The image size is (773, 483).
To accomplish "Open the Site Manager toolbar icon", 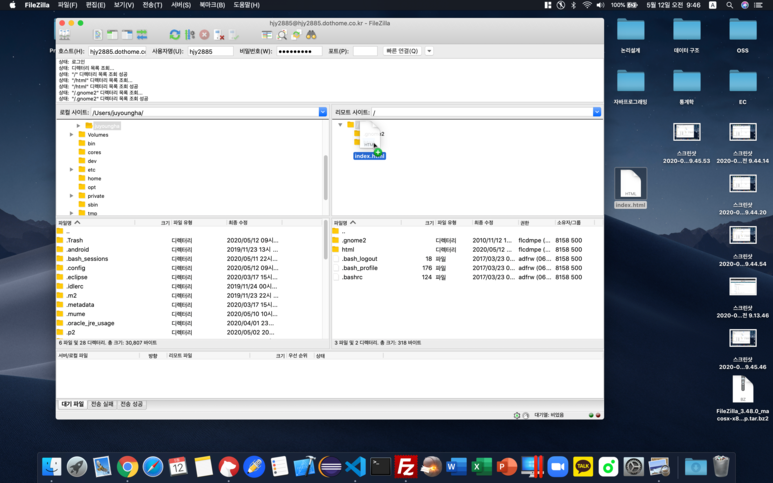I will (65, 35).
